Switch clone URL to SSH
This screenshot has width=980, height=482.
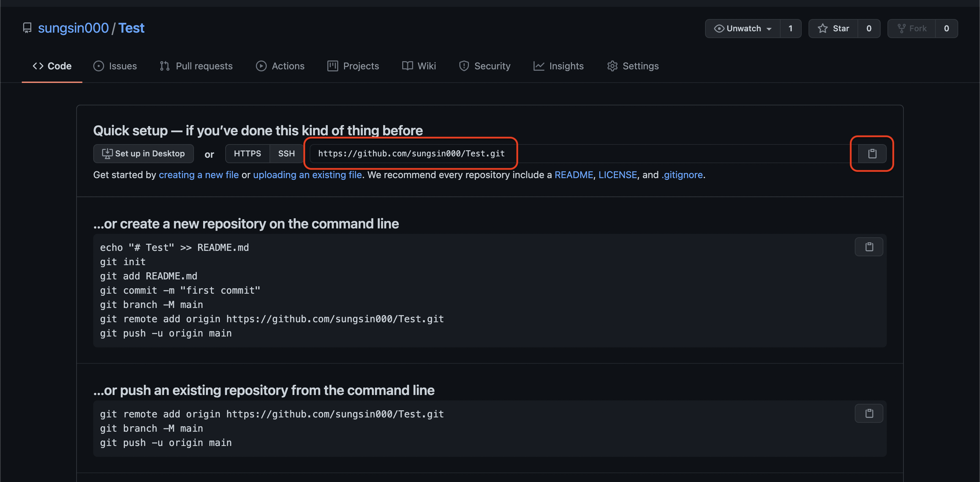click(x=286, y=154)
